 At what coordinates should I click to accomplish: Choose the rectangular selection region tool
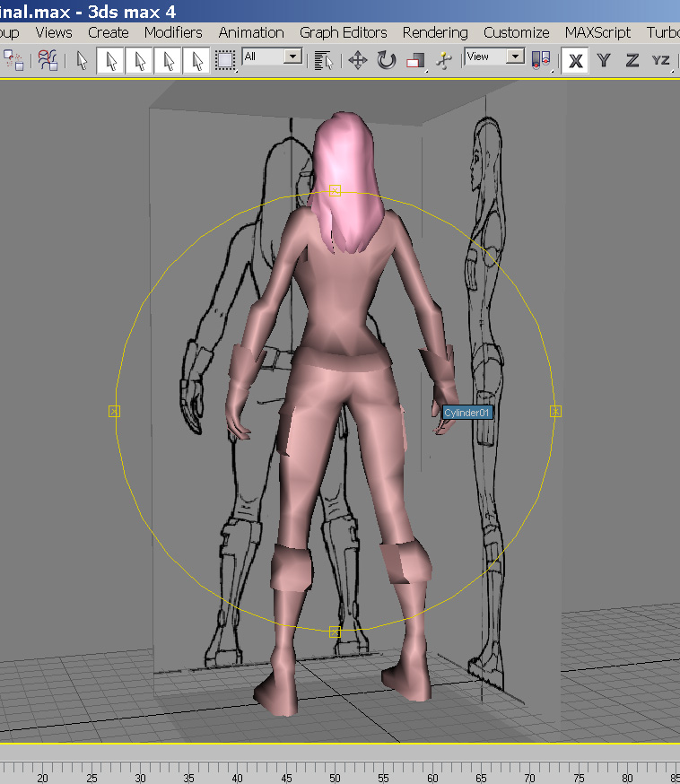224,60
